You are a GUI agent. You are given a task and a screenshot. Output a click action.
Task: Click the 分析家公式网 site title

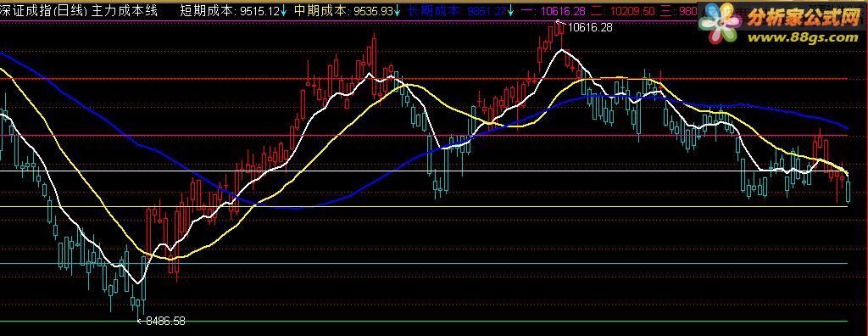tap(804, 19)
